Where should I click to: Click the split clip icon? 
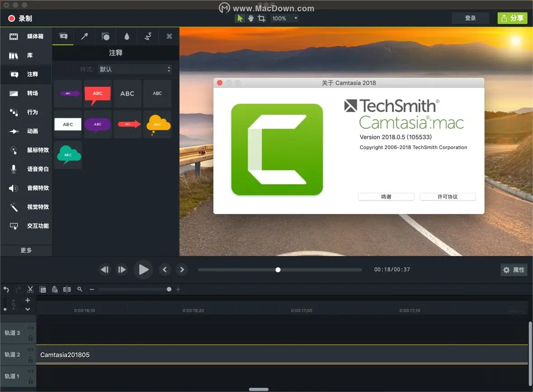click(67, 289)
